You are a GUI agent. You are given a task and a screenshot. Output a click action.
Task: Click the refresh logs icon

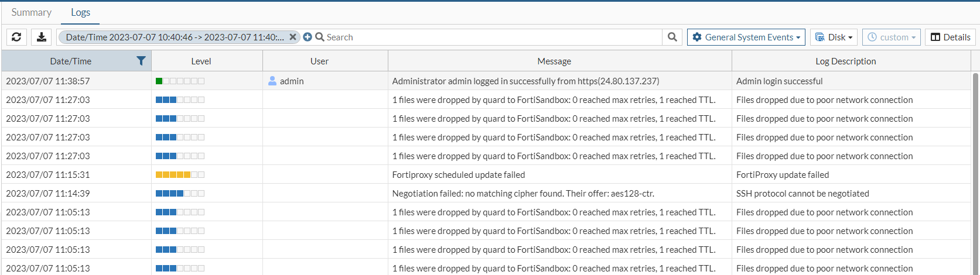coord(16,37)
